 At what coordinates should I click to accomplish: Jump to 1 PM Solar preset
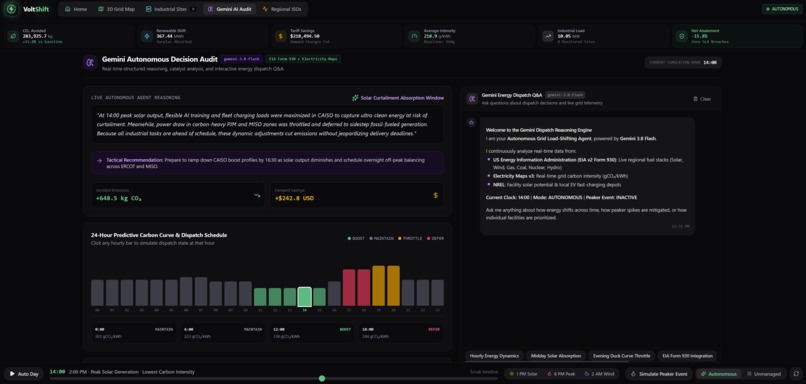[x=523, y=374]
